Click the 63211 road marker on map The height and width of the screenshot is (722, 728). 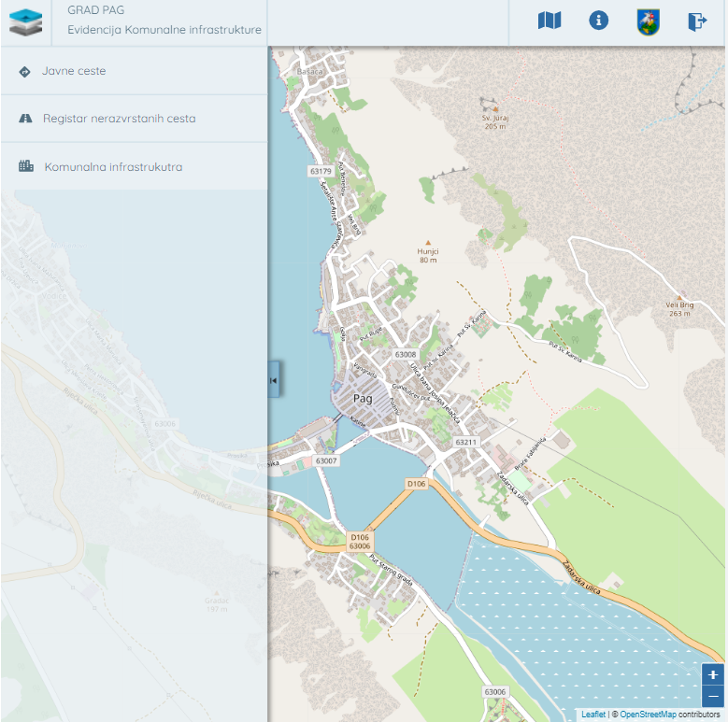(x=465, y=442)
